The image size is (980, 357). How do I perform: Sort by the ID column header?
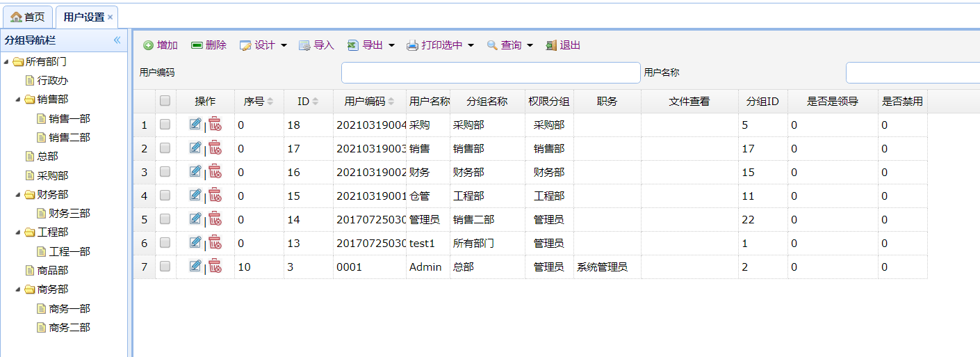(x=307, y=102)
